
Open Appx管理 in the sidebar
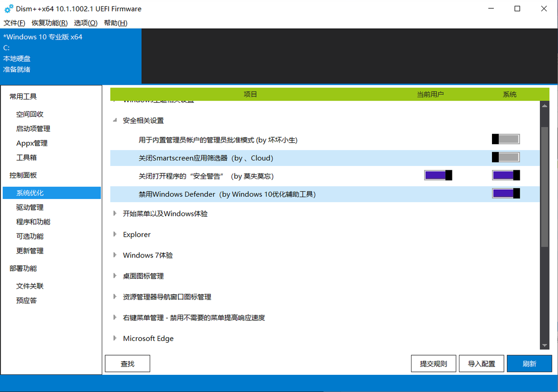coord(32,143)
